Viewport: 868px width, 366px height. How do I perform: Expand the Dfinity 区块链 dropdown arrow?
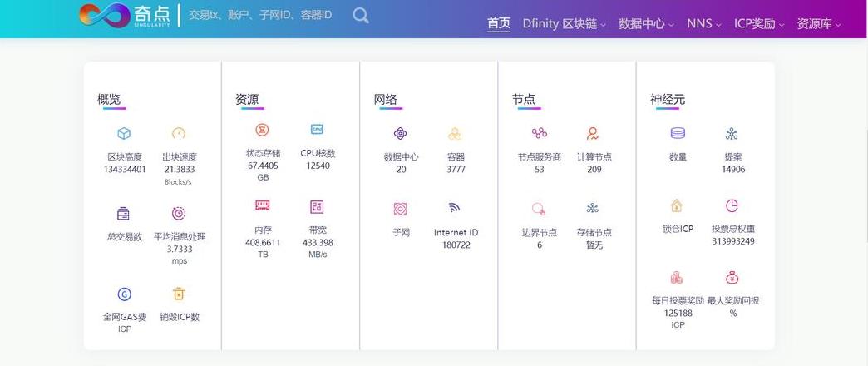point(604,26)
